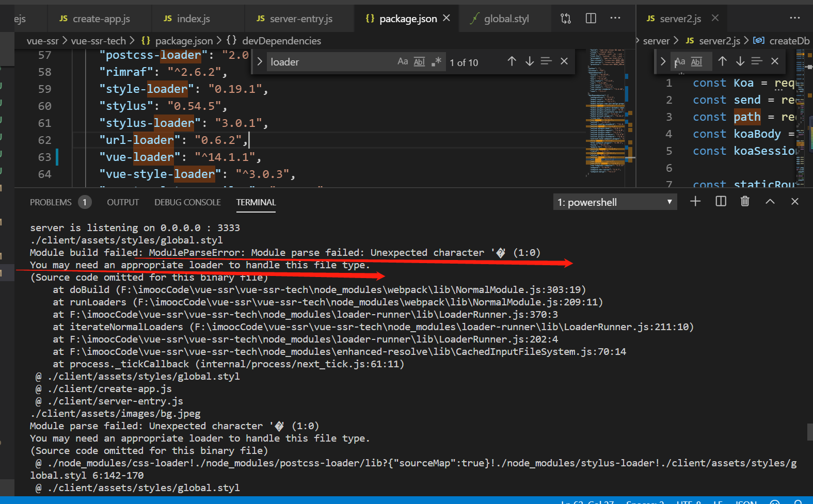Click the '1 of 10' match count
813x504 pixels.
point(464,62)
